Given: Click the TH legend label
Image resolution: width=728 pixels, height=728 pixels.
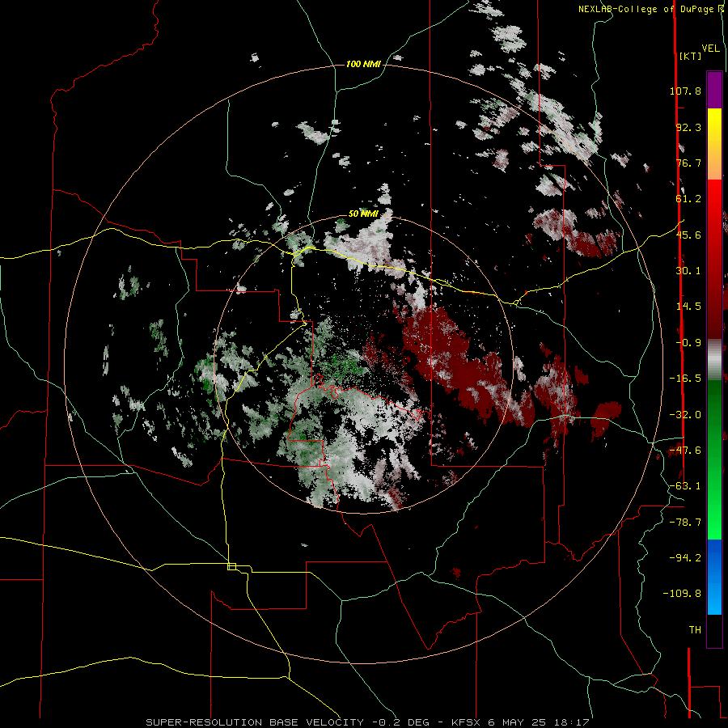Looking at the screenshot, I should point(695,630).
